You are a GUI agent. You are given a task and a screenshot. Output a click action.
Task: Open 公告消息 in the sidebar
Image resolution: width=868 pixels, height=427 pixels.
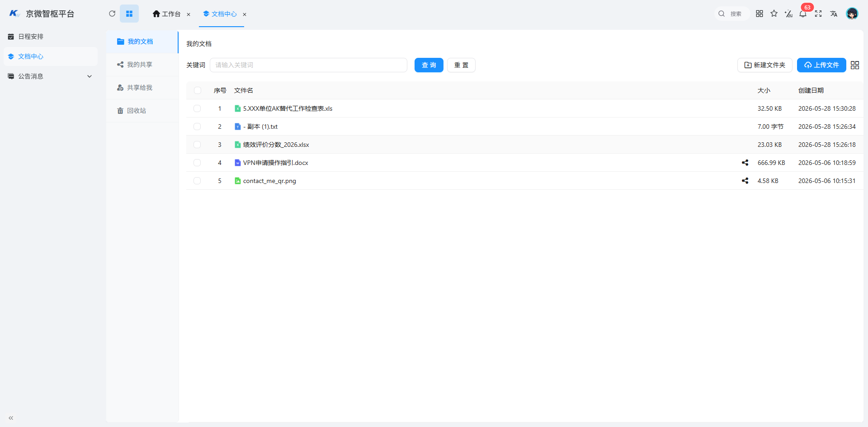51,76
